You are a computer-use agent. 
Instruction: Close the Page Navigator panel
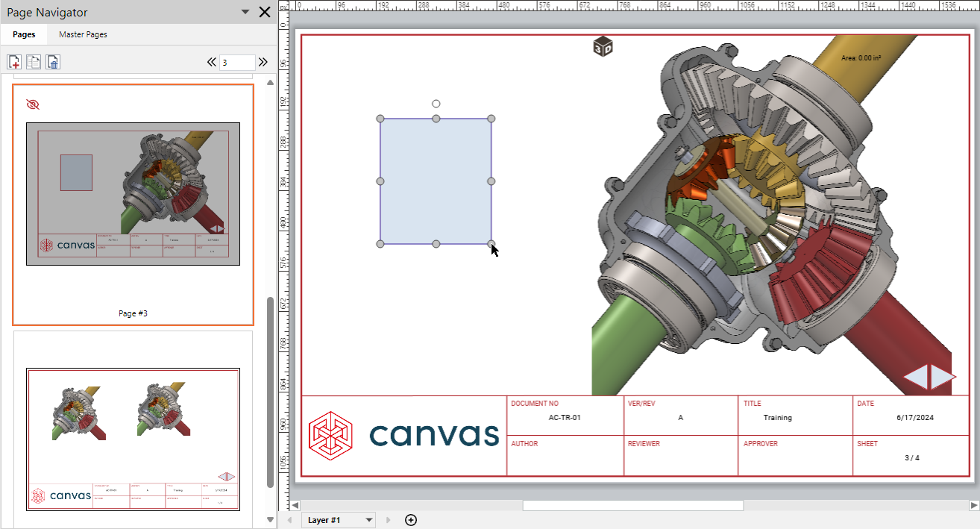point(264,12)
